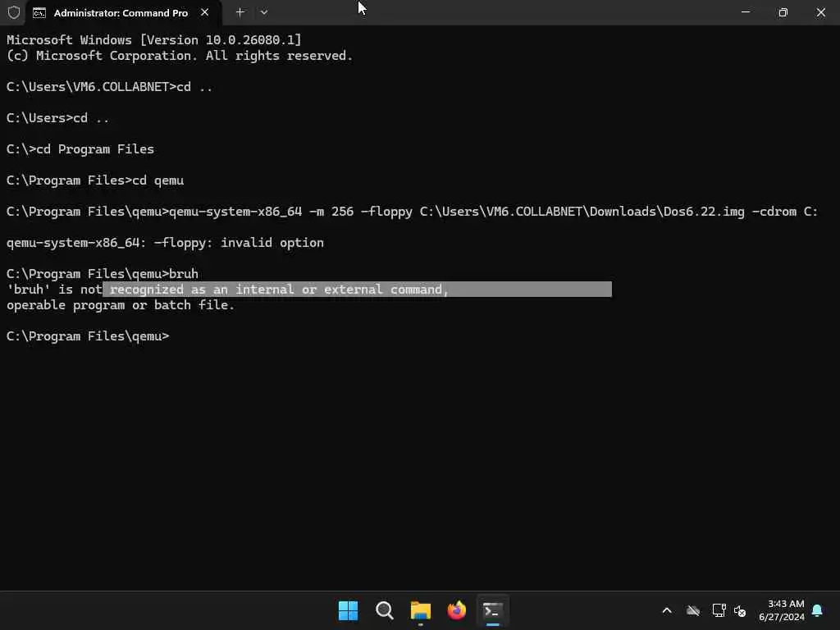Launch Firefox from taskbar
Image resolution: width=840 pixels, height=630 pixels.
[456, 610]
